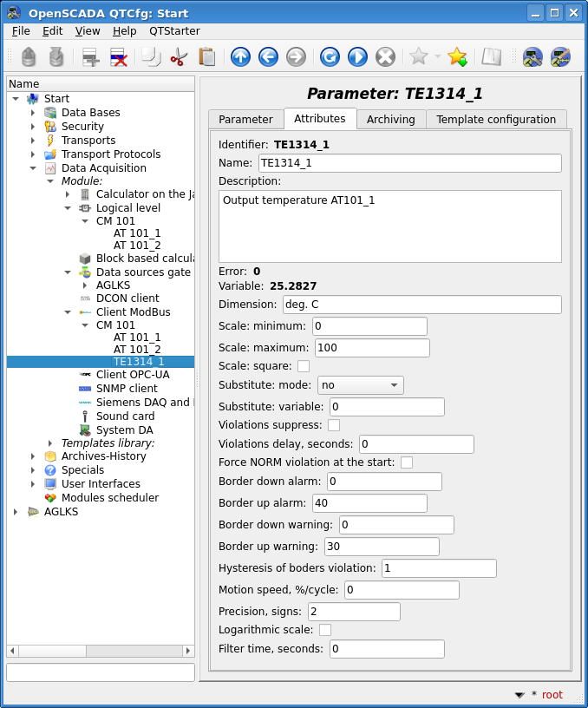Viewport: 588px width, 708px height.
Task: Go back with the blue left arrow
Action: tap(268, 57)
